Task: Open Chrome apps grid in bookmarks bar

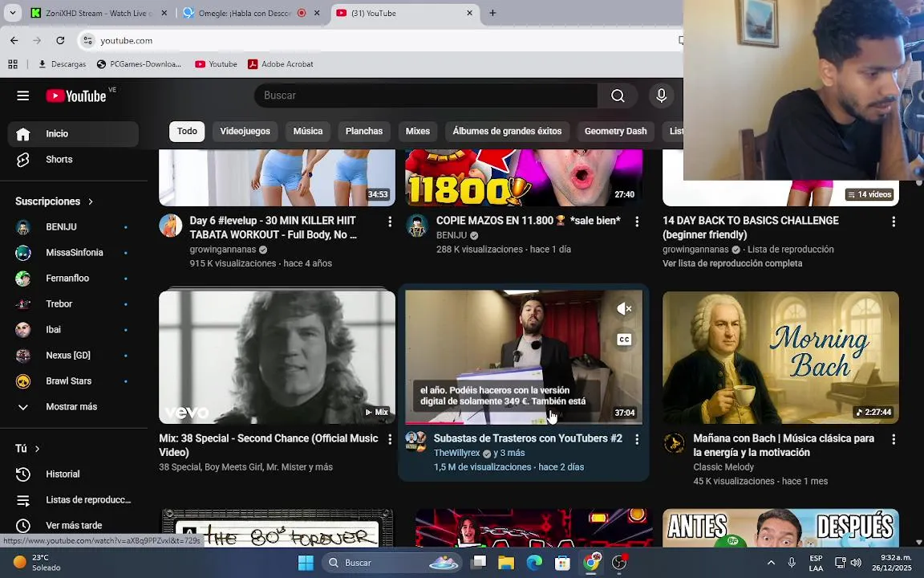Action: click(13, 64)
